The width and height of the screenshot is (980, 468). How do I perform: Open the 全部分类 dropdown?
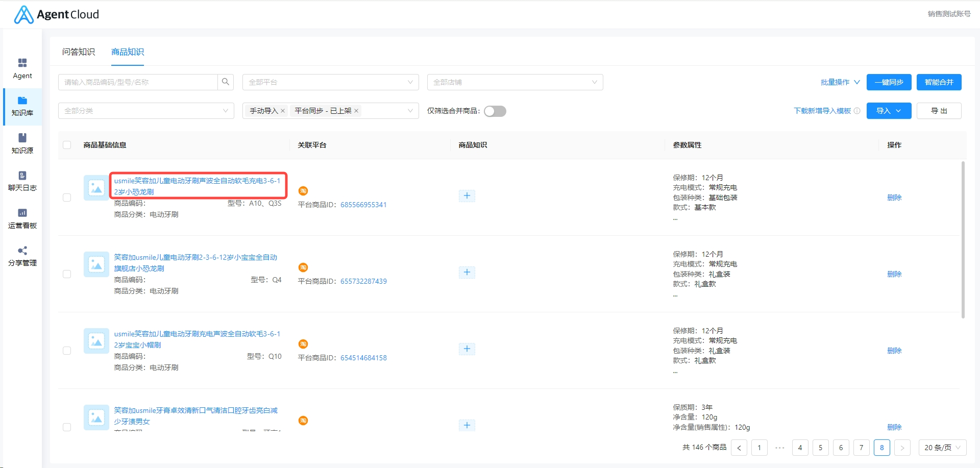[x=146, y=111]
